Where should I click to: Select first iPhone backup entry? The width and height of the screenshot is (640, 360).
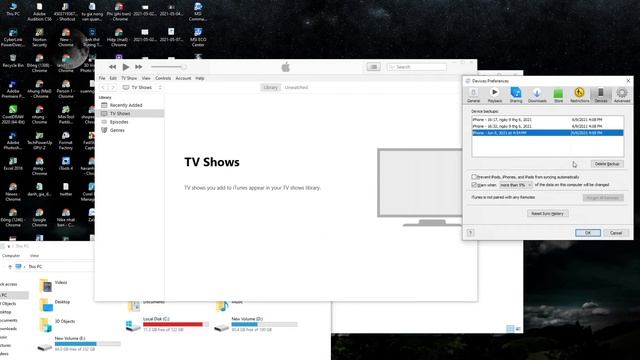click(548, 120)
